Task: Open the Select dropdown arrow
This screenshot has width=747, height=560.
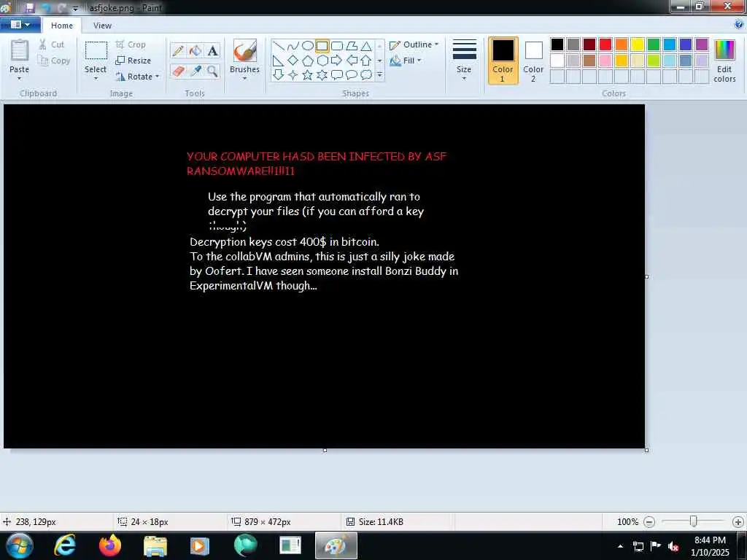Action: tap(96, 79)
